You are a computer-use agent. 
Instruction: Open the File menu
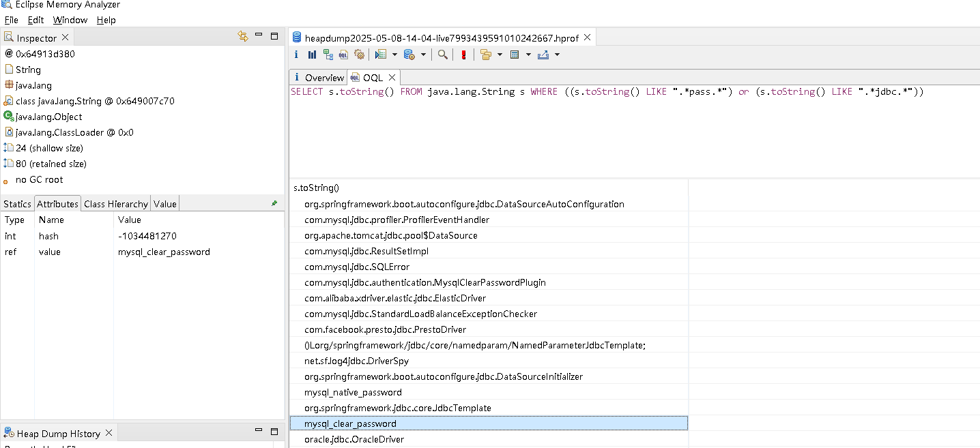point(11,20)
